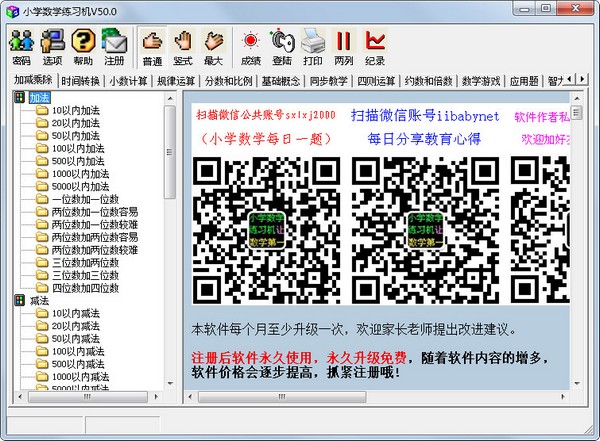Open the 成绩 score icon

[x=251, y=47]
